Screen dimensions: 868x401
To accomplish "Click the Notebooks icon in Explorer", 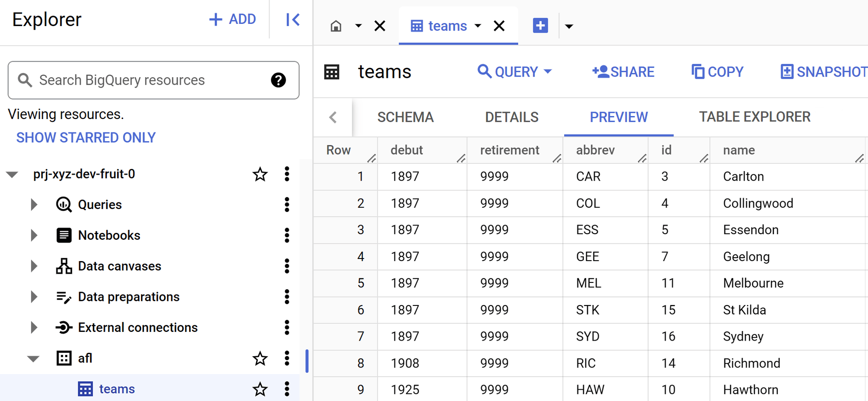I will tap(64, 235).
